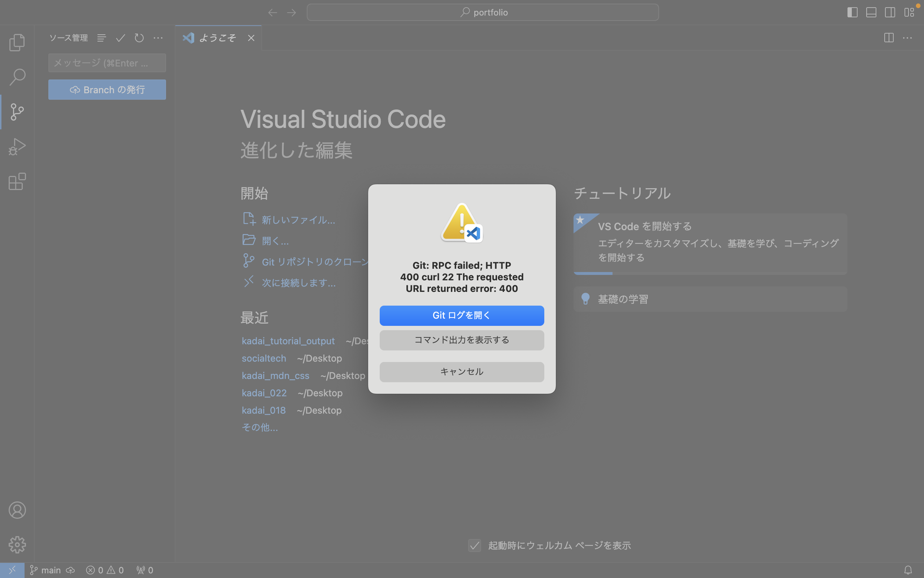This screenshot has height=578, width=924.
Task: Open the Accounts menu icon
Action: 17,510
